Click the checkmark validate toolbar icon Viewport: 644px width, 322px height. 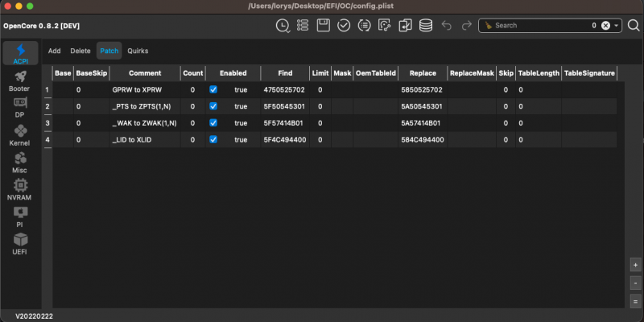(344, 26)
